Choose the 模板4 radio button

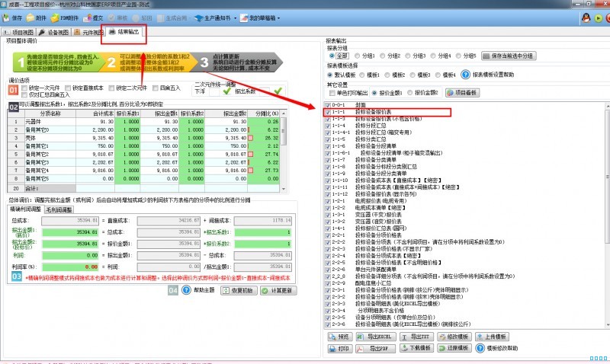coord(438,75)
